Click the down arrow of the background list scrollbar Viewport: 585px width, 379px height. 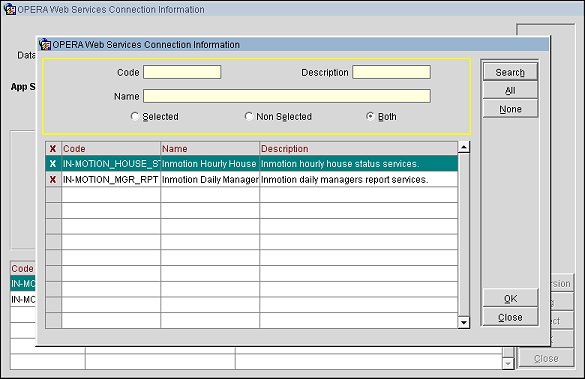[x=508, y=363]
